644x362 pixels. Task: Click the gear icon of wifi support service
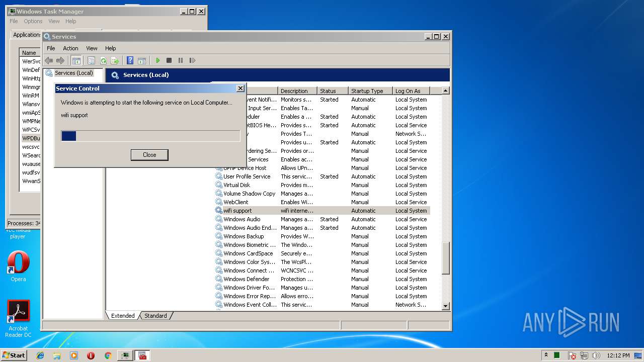[218, 211]
